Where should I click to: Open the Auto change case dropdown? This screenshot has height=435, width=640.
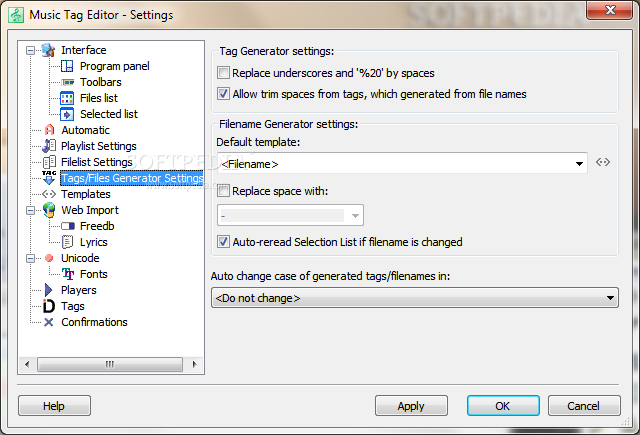point(415,298)
